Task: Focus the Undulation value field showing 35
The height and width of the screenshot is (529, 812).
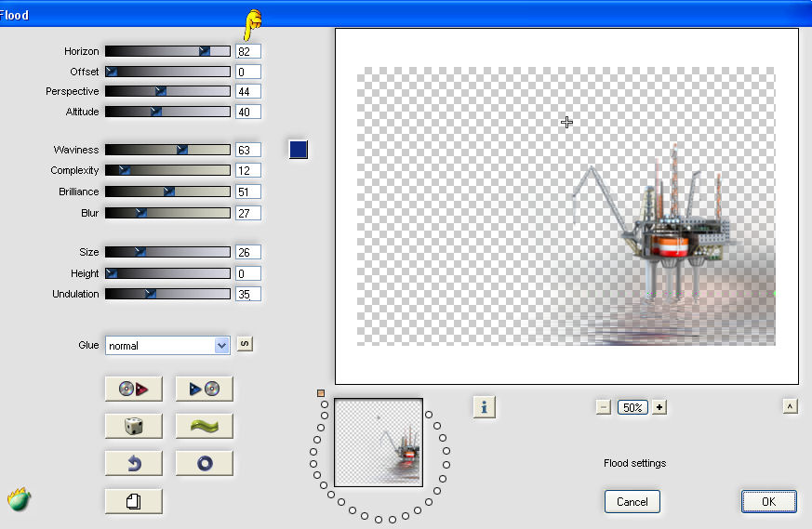Action: pos(248,294)
